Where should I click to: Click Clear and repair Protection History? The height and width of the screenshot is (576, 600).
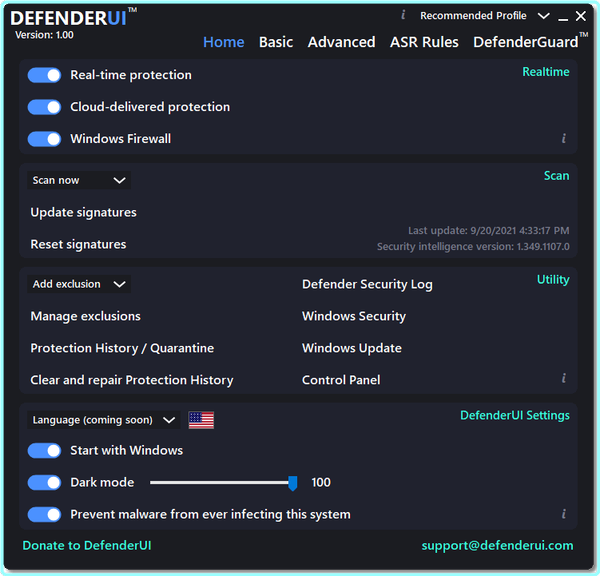coord(132,380)
